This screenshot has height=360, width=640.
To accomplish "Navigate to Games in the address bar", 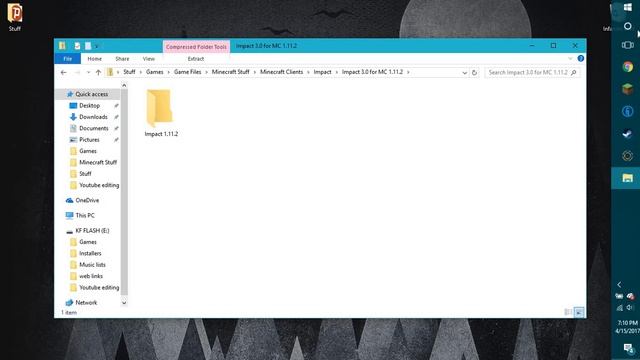I will click(x=154, y=72).
